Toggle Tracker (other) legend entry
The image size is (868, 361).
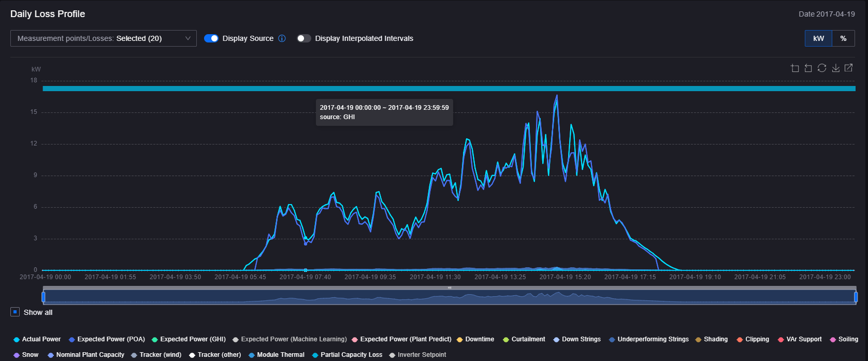point(215,355)
